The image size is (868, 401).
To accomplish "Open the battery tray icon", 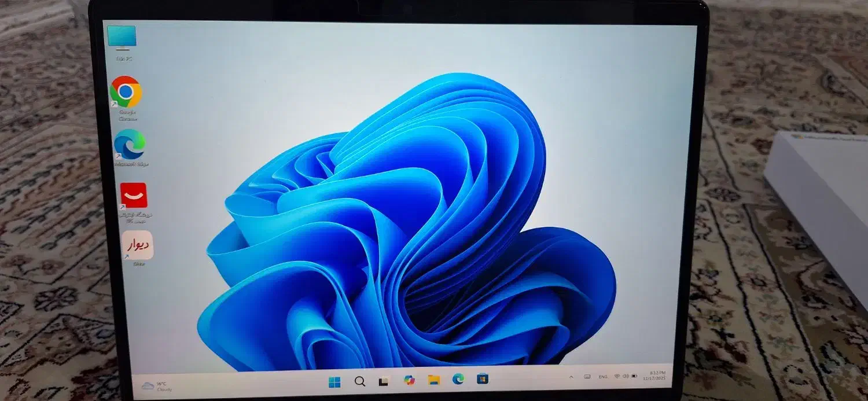I will click(x=634, y=375).
